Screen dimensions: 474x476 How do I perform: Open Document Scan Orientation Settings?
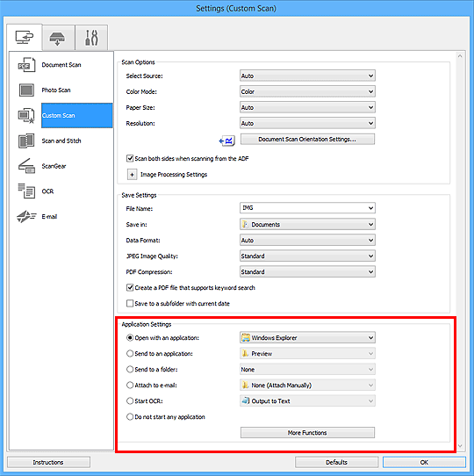coord(307,139)
